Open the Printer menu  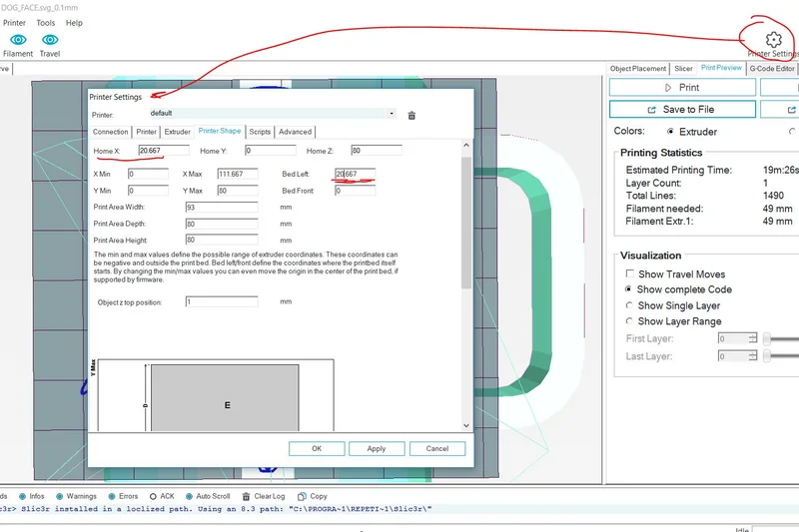click(14, 23)
